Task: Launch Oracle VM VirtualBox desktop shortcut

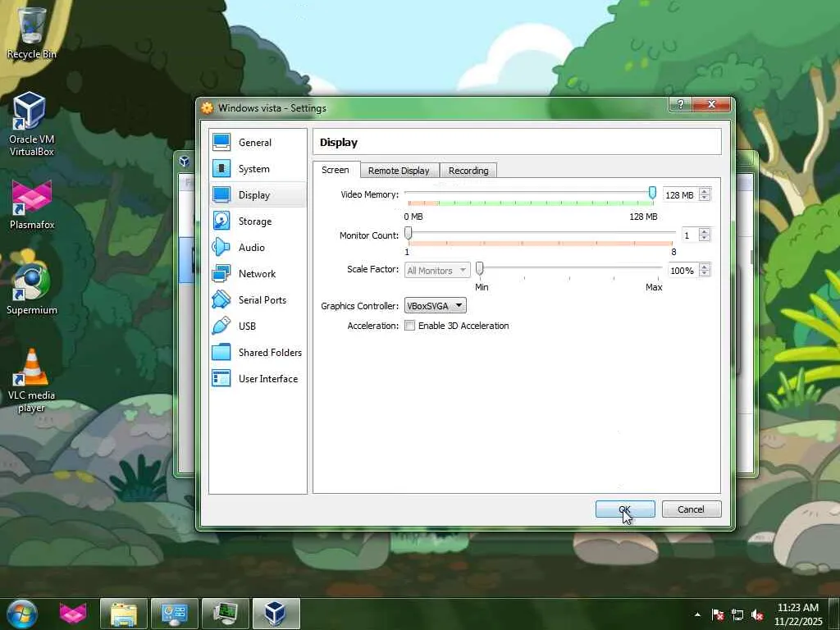Action: 31,124
